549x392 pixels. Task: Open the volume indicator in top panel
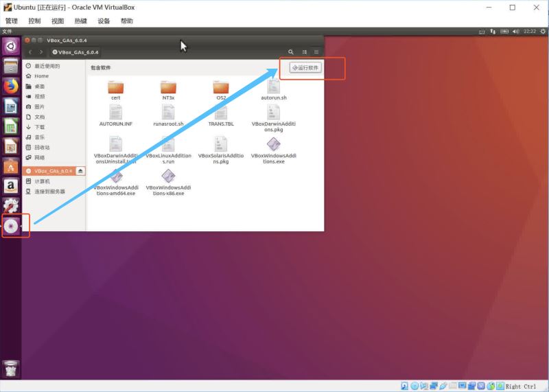coord(515,32)
